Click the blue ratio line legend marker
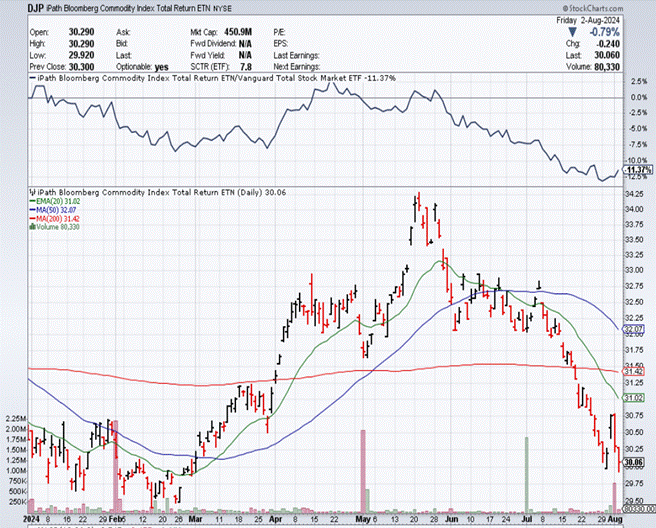Image resolution: width=656 pixels, height=528 pixels. tap(32, 78)
